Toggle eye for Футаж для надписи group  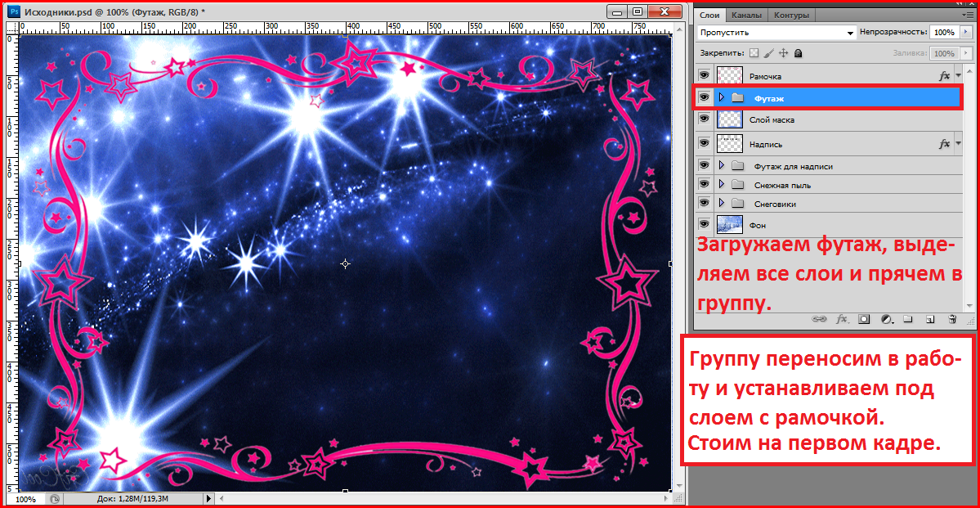(705, 165)
